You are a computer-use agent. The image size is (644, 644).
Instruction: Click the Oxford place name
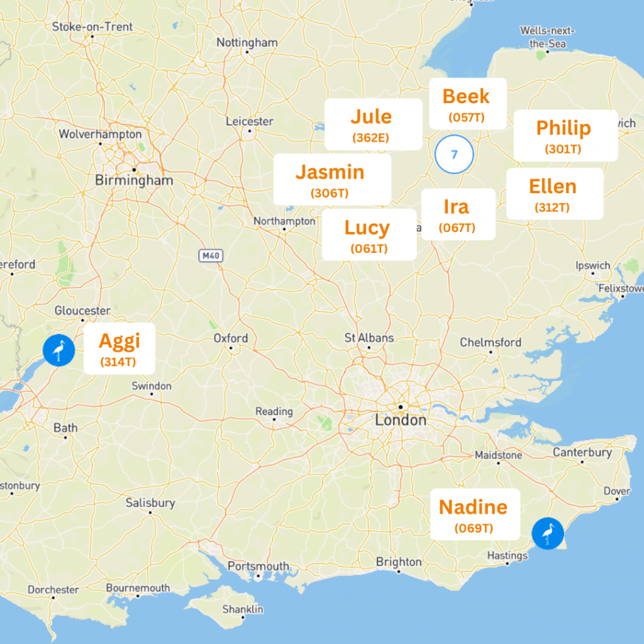point(231,338)
